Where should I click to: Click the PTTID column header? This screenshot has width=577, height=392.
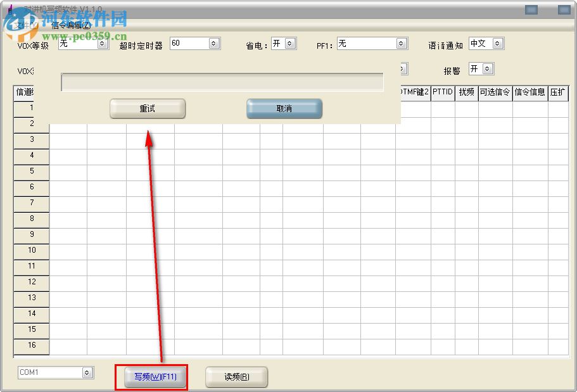[443, 92]
